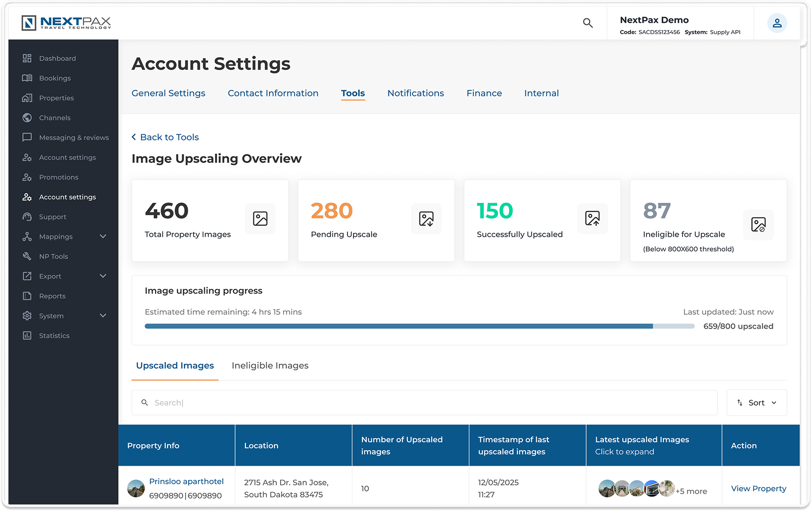Click the Successfully Upscaled card icon
The width and height of the screenshot is (812, 511).
592,218
